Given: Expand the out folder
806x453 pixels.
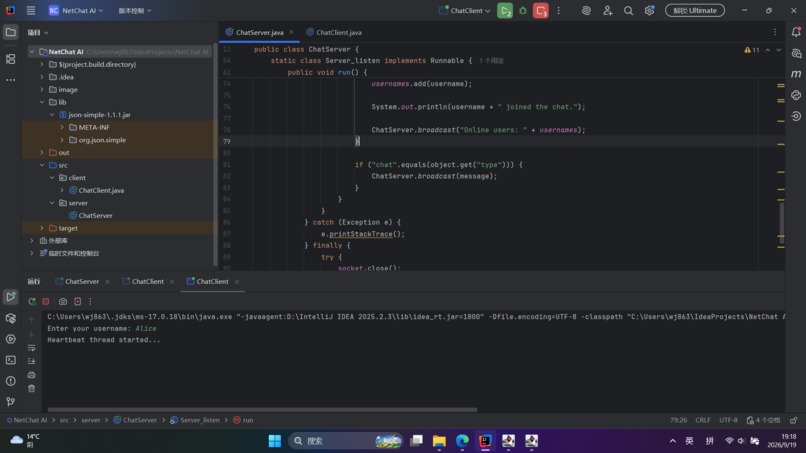Looking at the screenshot, I should point(42,153).
